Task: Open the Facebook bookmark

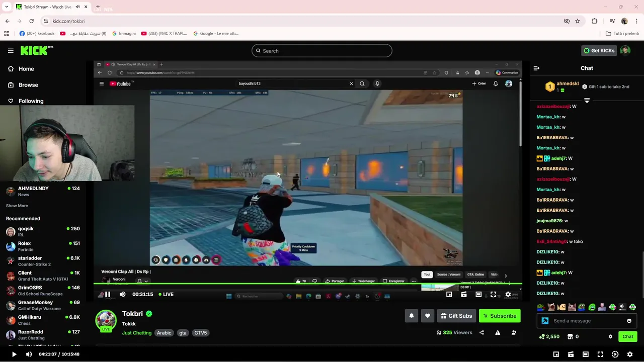Action: [37, 33]
